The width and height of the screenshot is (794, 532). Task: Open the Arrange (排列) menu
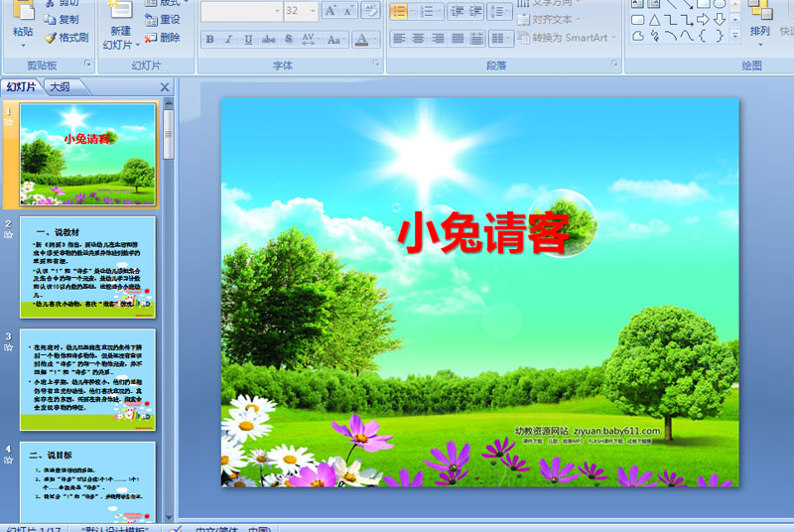coord(759,24)
